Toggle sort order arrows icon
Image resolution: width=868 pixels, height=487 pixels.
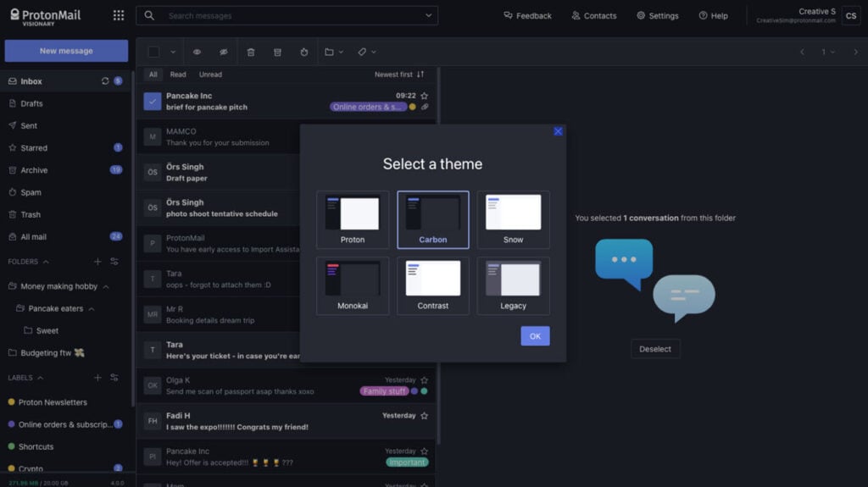(x=420, y=75)
